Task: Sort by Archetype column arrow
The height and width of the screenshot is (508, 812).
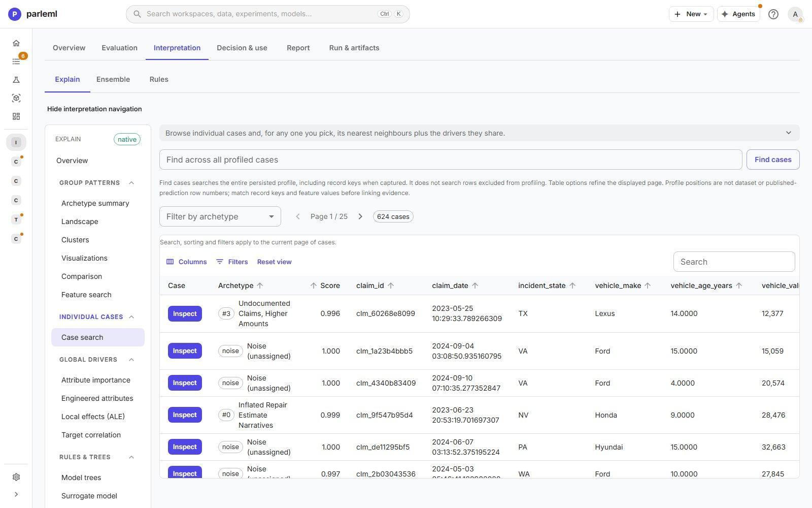Action: (260, 285)
